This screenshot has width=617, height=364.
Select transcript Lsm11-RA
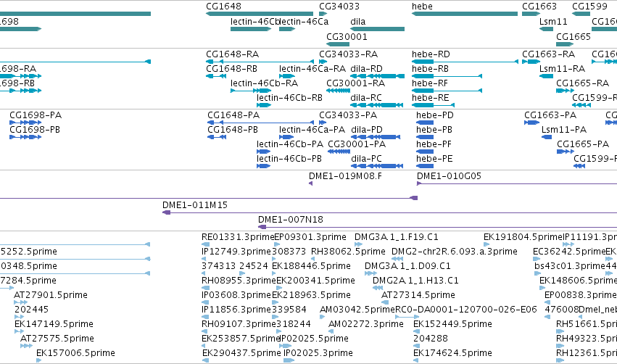(x=563, y=69)
